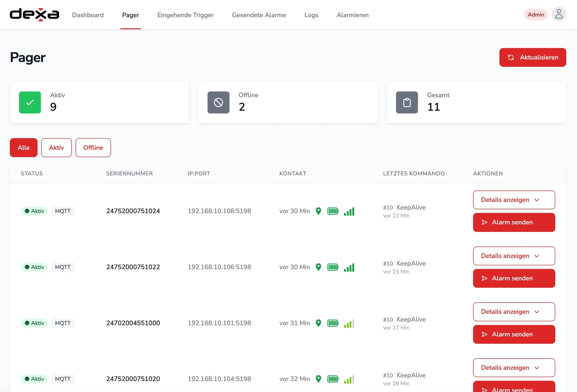This screenshot has width=577, height=392.
Task: Click green checkmark icon in Aktiv card
Action: pos(30,102)
